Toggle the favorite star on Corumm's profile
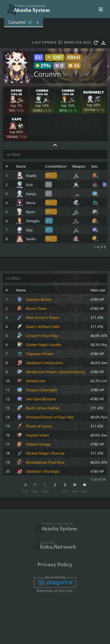Viewport: 110px width, 644px height. pyautogui.click(x=8, y=56)
